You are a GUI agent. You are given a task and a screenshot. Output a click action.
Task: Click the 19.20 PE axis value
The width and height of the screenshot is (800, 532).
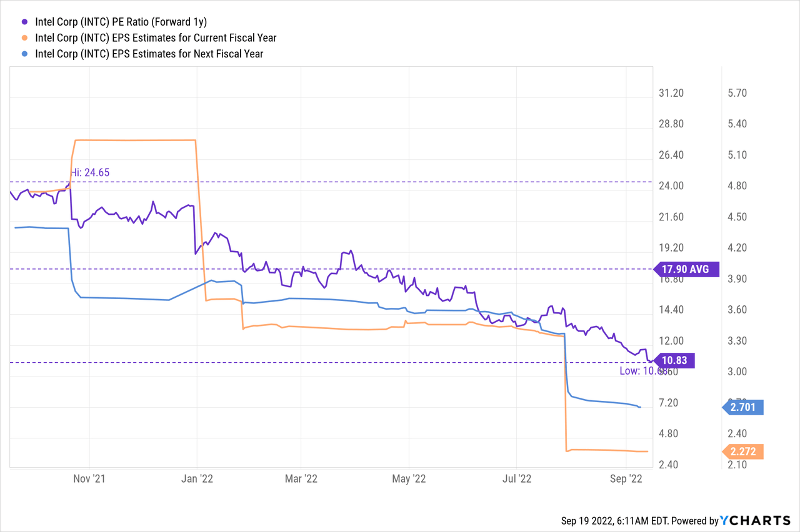coord(672,248)
